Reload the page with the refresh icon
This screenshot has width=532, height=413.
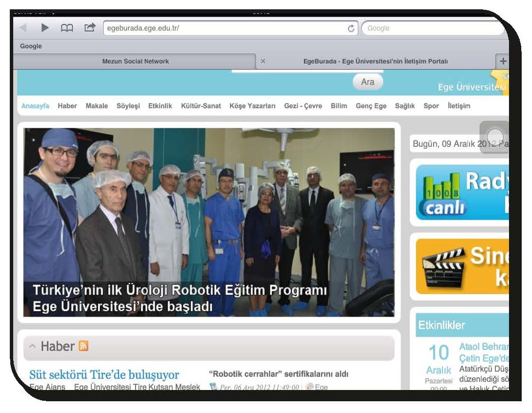coord(351,28)
